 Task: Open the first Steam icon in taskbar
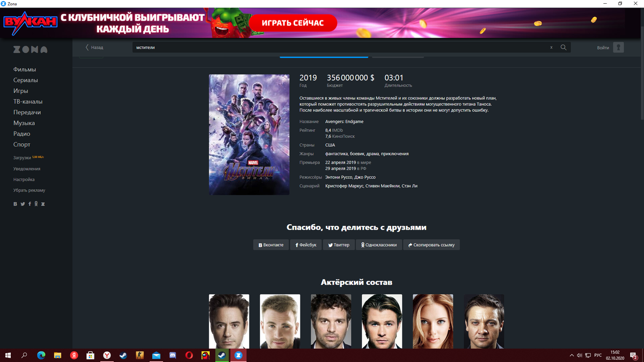click(123, 355)
